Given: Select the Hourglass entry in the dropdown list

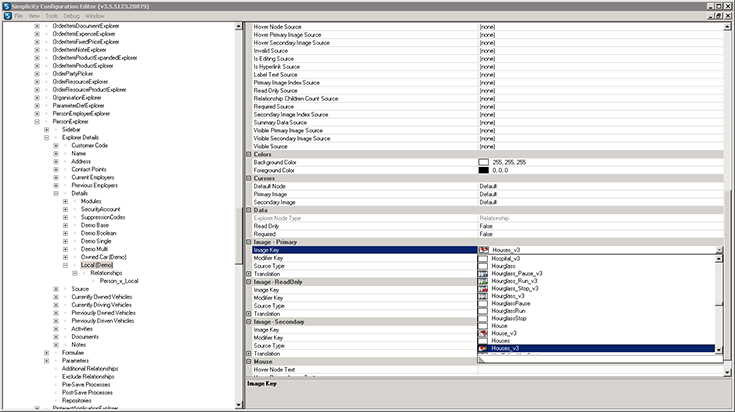Looking at the screenshot, I should pyautogui.click(x=503, y=266).
